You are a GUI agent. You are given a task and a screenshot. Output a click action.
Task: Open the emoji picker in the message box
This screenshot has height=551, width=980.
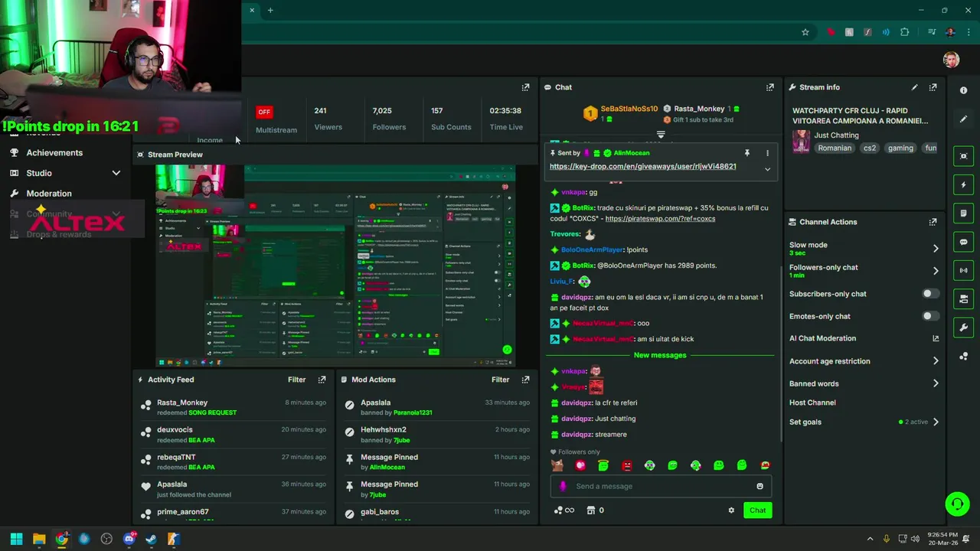(759, 486)
